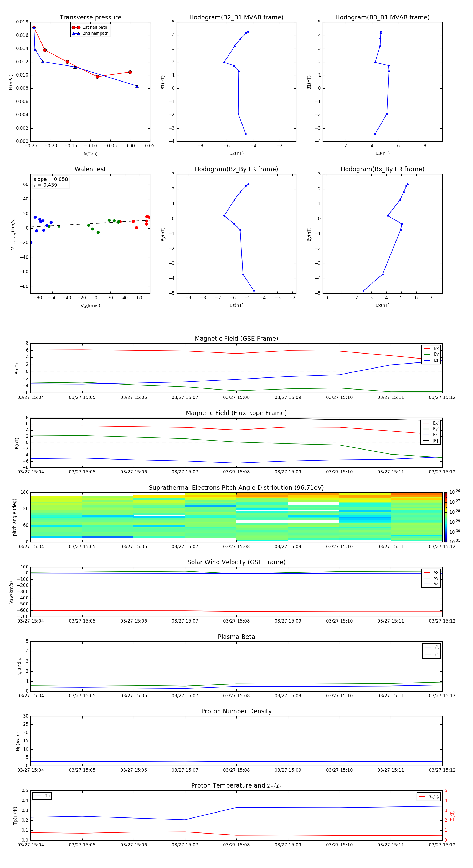This screenshot has width=473, height=868.
Task: Click the 'Magnetic Field (GSE Frame)' title
Action: click(236, 339)
